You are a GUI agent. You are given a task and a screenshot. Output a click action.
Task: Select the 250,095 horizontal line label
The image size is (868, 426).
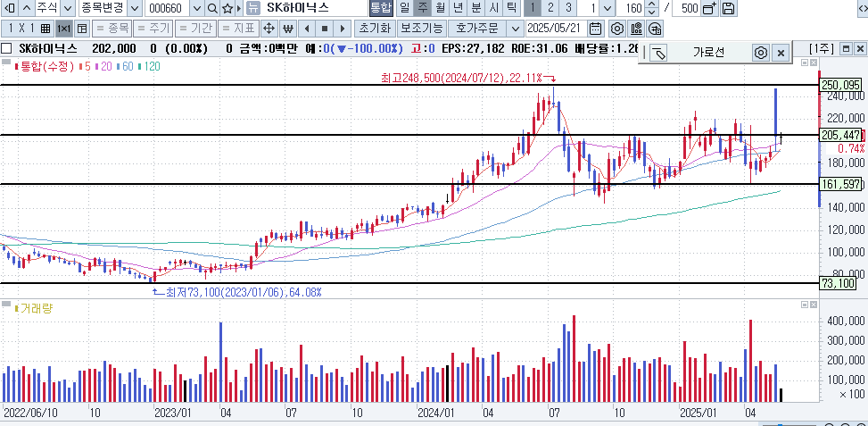(x=841, y=85)
